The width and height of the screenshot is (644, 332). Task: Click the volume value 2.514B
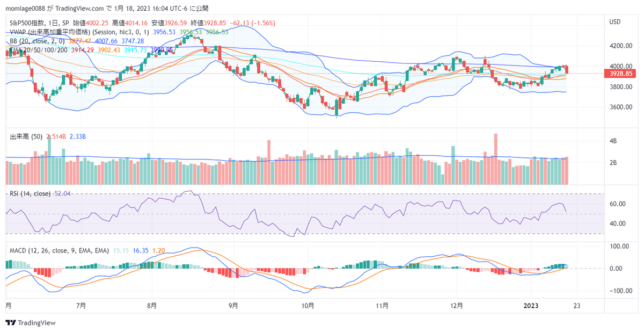(56, 137)
